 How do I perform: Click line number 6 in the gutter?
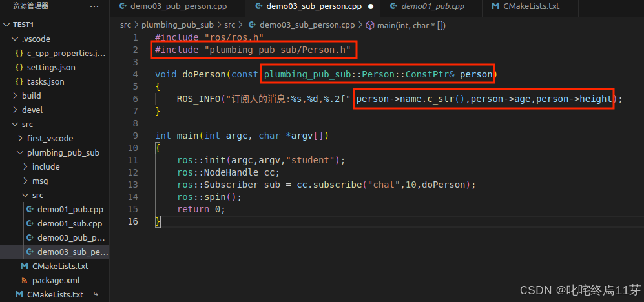coord(136,99)
